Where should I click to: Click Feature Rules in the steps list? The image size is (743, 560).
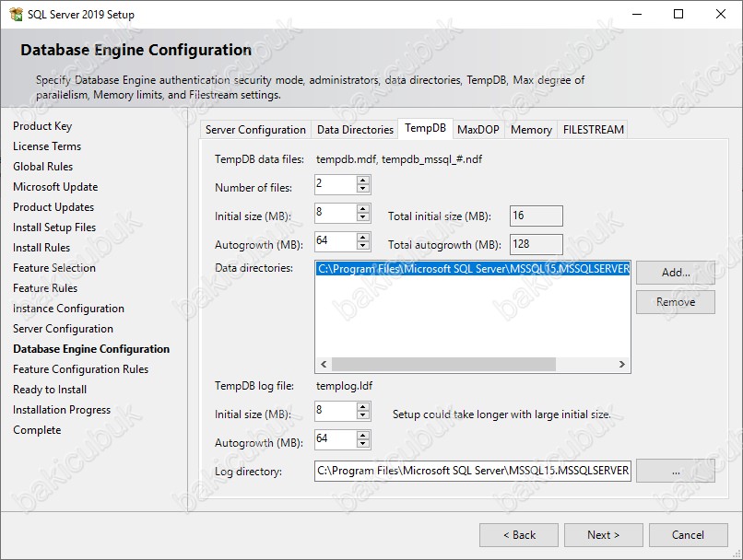tap(45, 288)
